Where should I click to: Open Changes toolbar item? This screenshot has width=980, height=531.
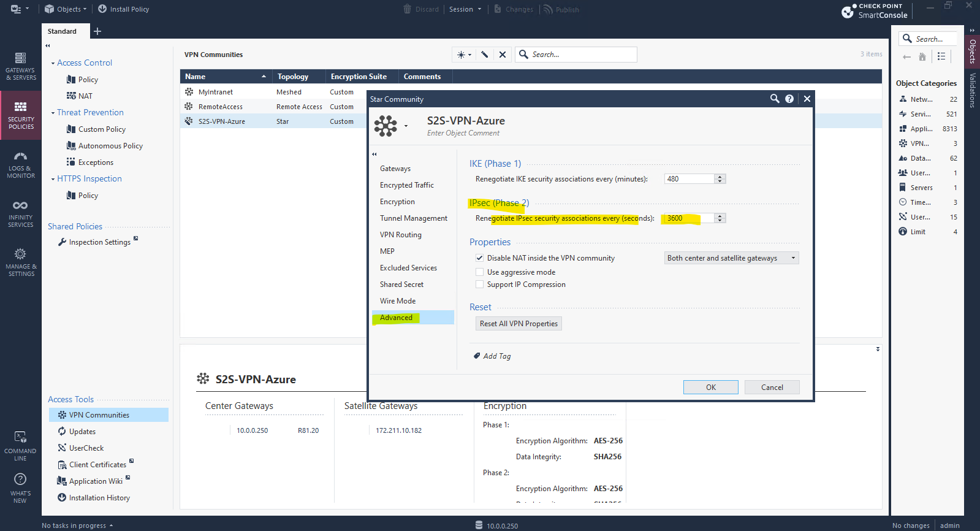(514, 9)
